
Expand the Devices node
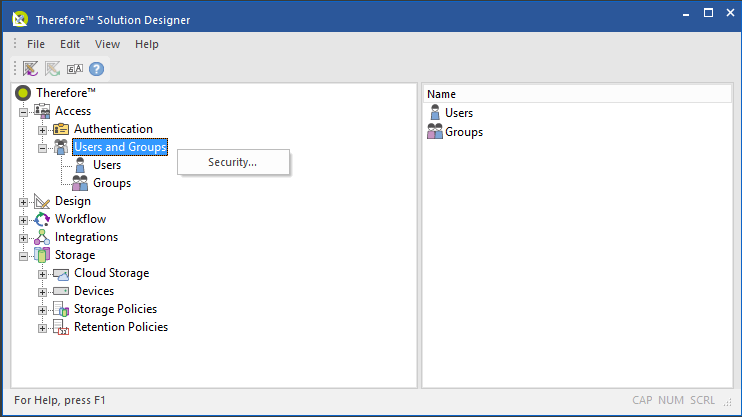[x=42, y=292]
